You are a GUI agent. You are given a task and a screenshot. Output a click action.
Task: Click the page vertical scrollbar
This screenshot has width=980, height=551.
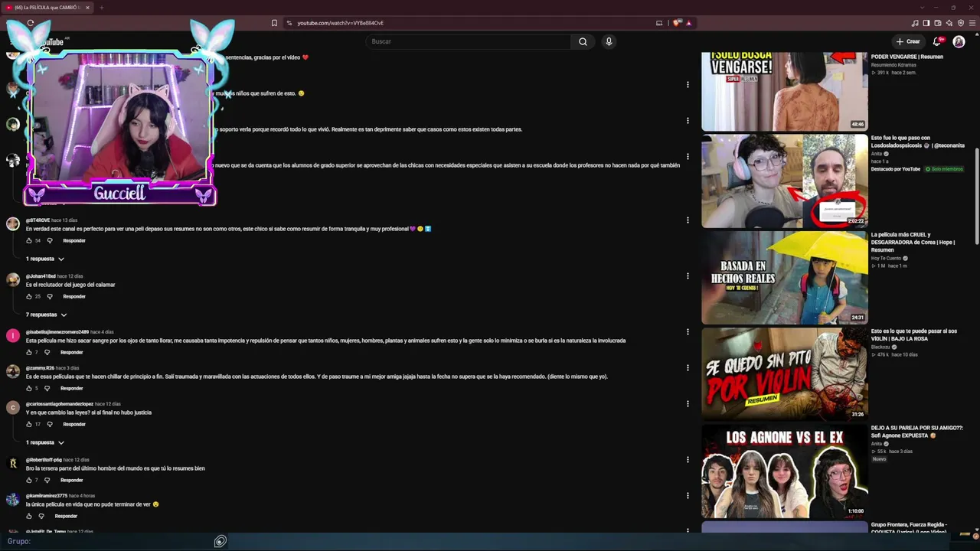click(977, 195)
